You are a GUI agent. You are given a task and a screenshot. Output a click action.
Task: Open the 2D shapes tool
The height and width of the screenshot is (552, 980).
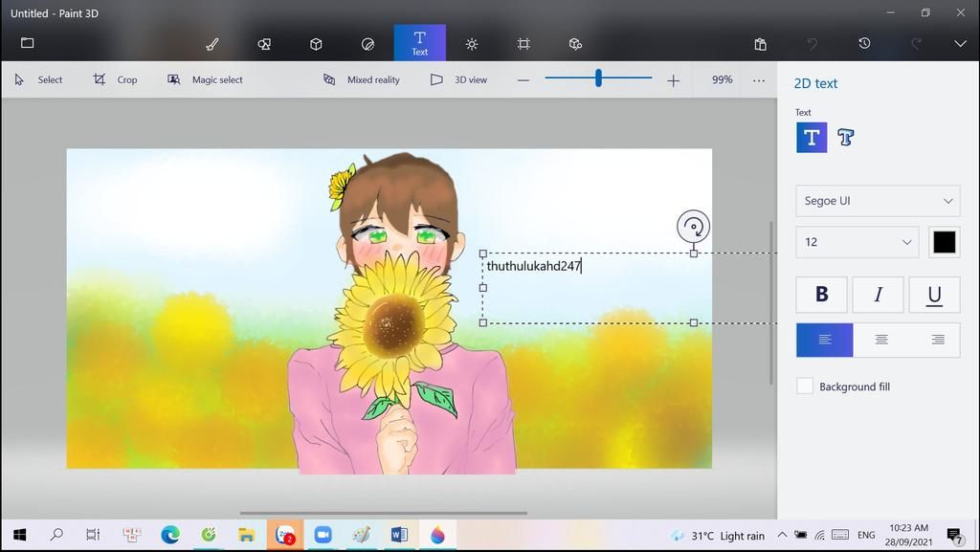tap(264, 44)
